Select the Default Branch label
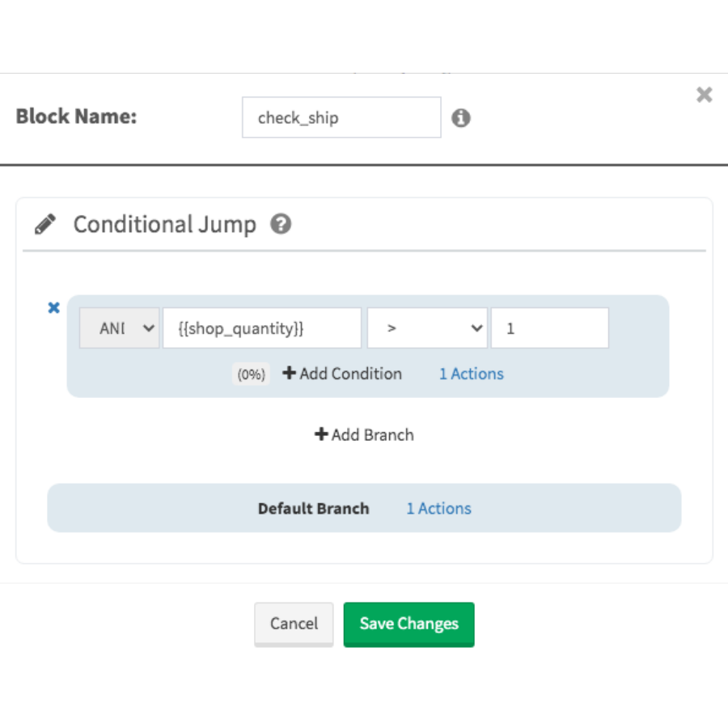Image resolution: width=728 pixels, height=728 pixels. click(x=313, y=509)
